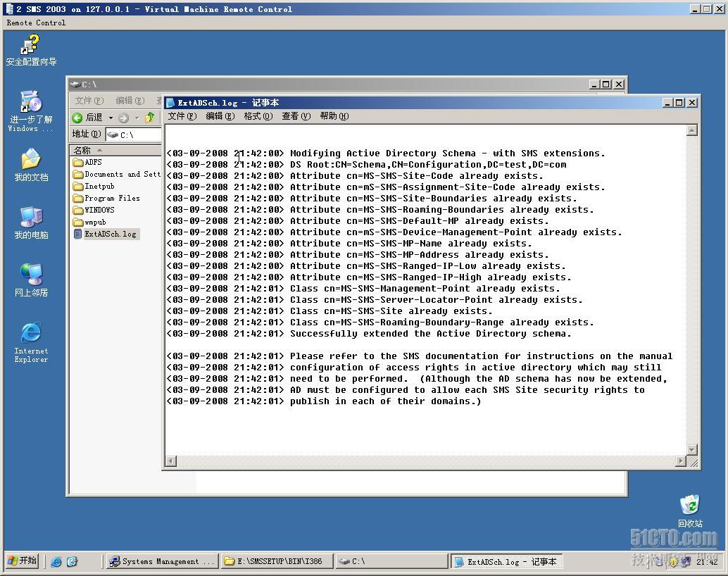Open the Remote Control menu
Screen dimensions: 728x576
[36, 23]
